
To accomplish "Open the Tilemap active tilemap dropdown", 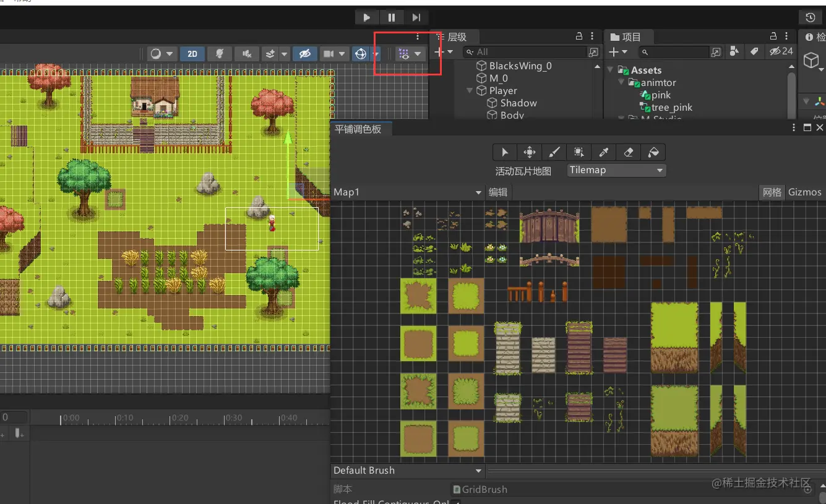I will click(x=616, y=170).
